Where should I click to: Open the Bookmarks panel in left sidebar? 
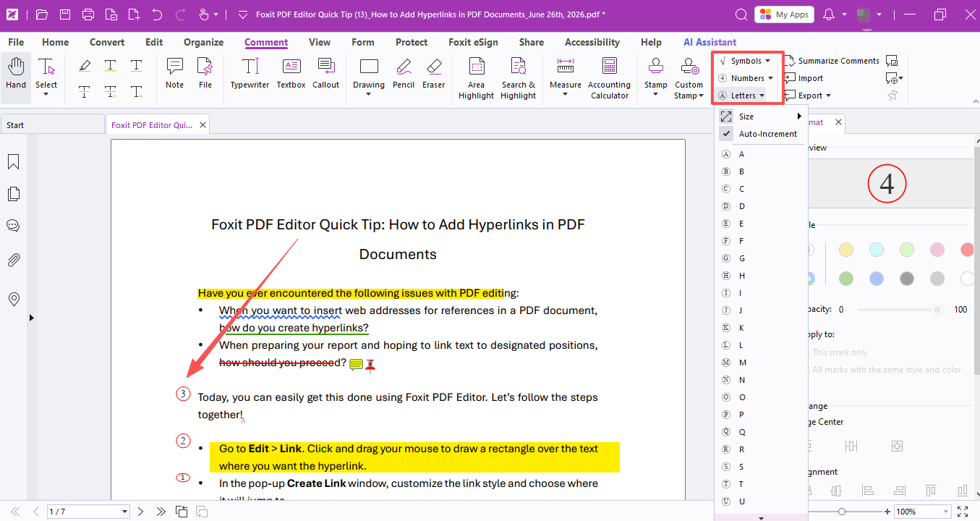13,161
